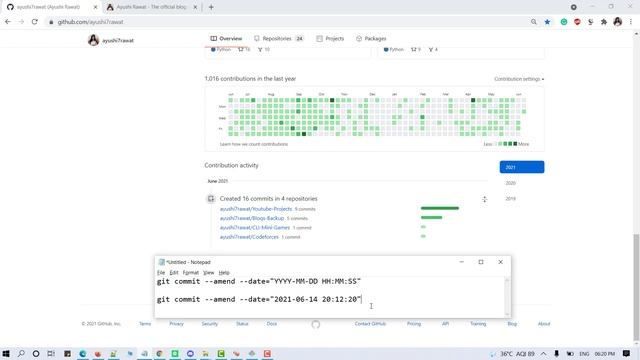Image resolution: width=640 pixels, height=360 pixels.
Task: Open the Contribution settings dropdown
Action: (x=519, y=79)
